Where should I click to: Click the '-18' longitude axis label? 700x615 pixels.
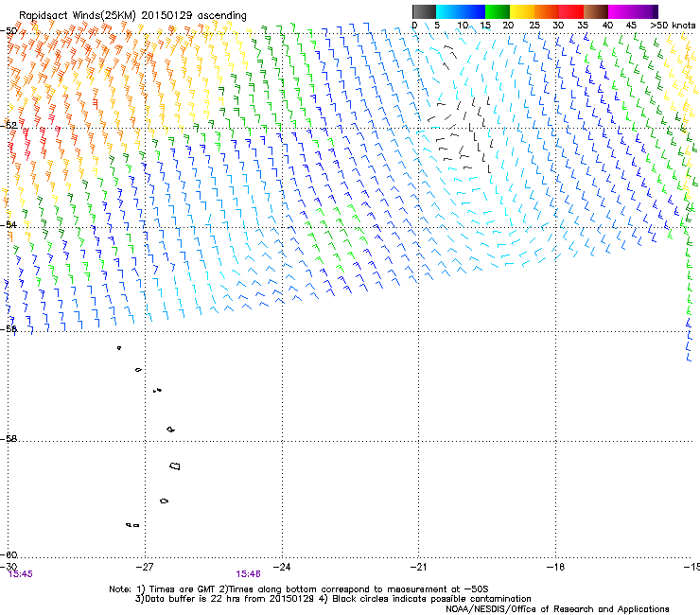(x=555, y=567)
